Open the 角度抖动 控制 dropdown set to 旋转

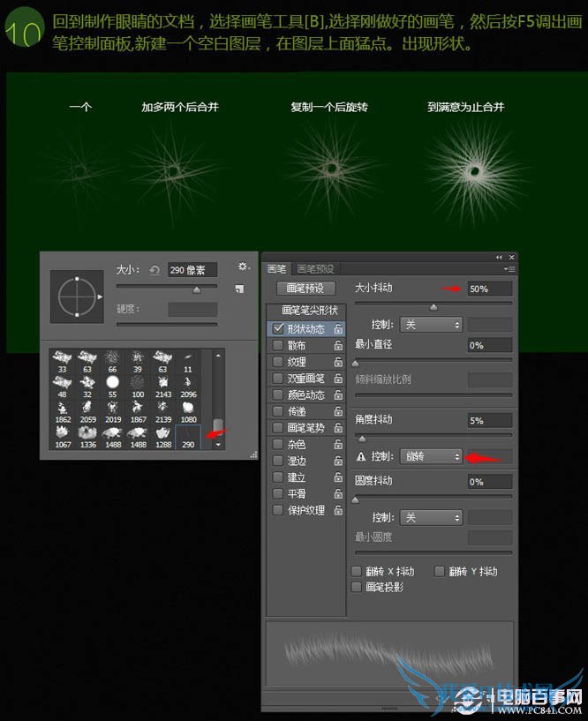click(431, 456)
